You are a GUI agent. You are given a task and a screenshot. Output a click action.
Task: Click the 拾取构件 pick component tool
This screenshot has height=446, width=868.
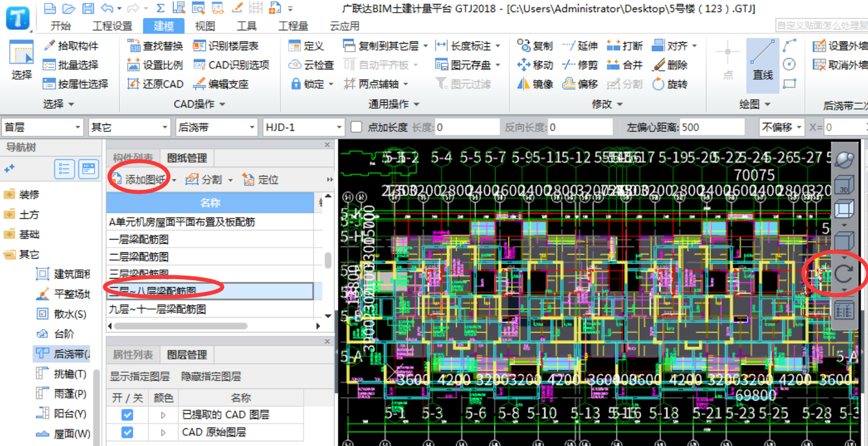pos(72,46)
